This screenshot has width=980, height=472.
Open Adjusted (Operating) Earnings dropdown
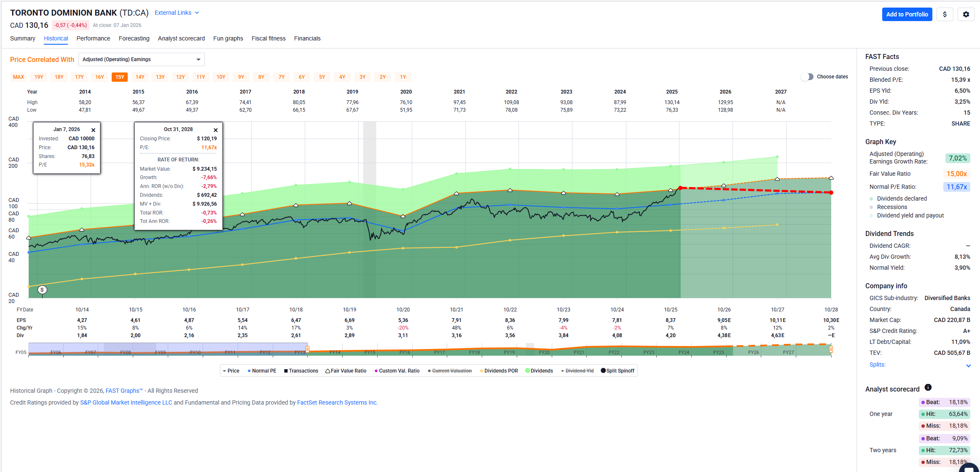point(141,59)
